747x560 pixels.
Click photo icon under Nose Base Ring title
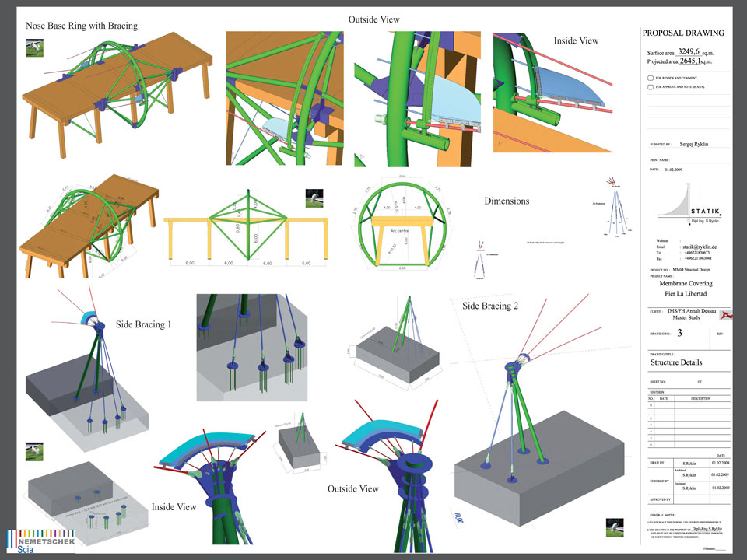(34, 47)
